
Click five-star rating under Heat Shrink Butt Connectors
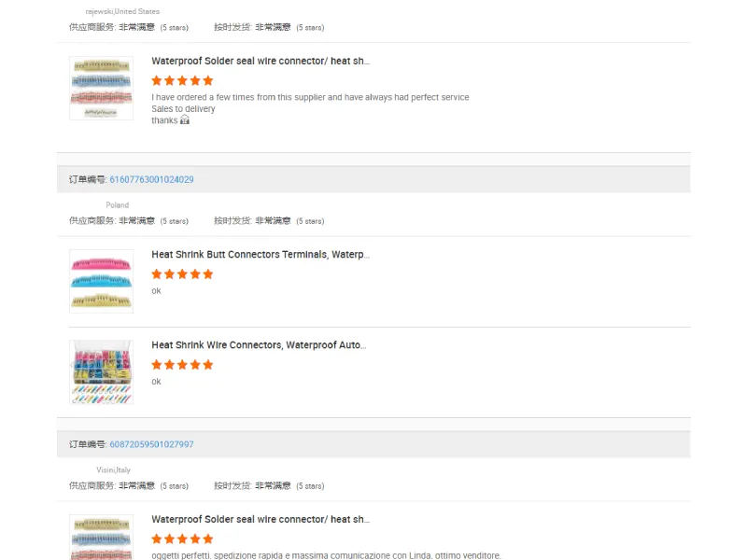tap(182, 274)
